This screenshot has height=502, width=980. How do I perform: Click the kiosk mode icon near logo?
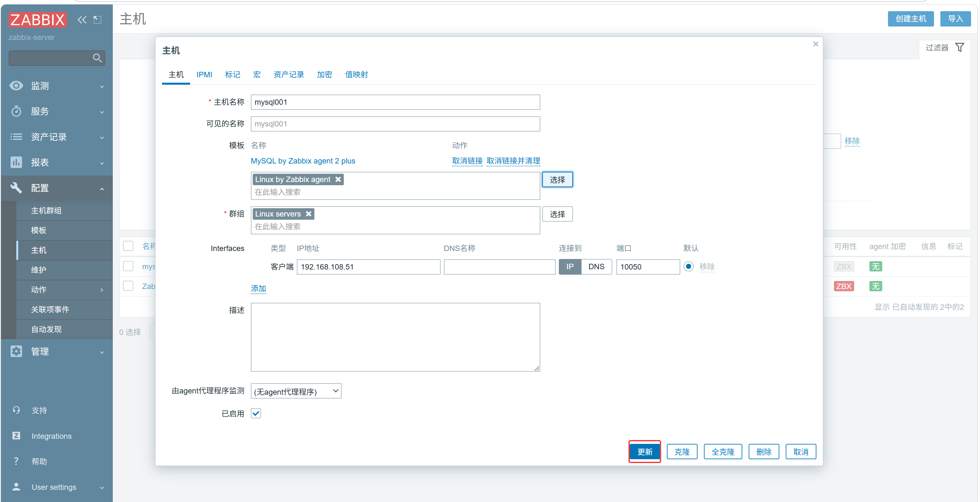pos(97,19)
